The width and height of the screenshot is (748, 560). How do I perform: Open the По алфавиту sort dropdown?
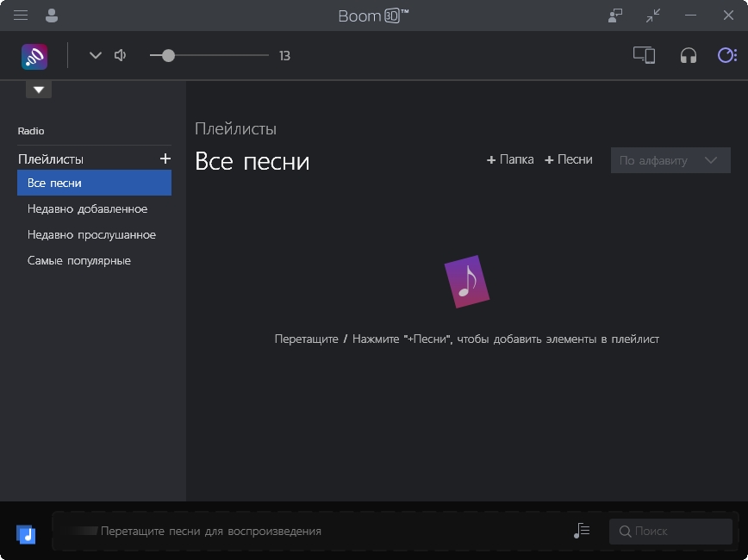[670, 160]
